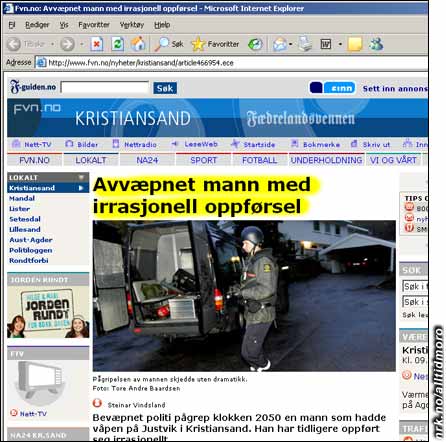
Task: Click the Nett-TV icon in site toolbar
Action: pos(16,144)
